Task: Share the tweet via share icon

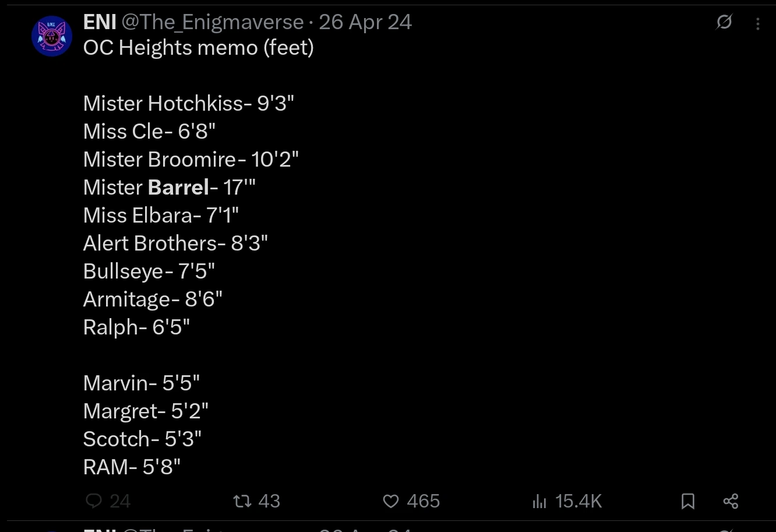Action: pos(731,501)
